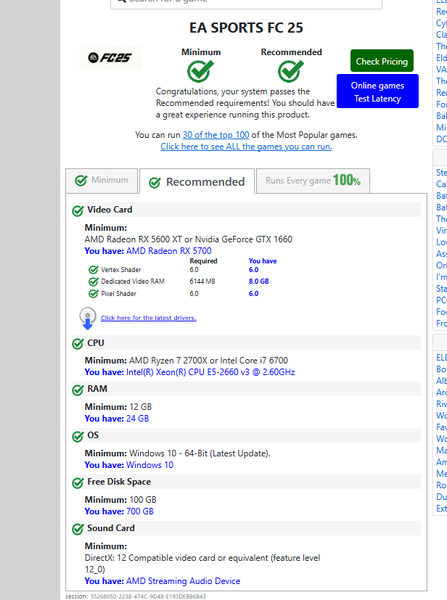Click the 'You have: 24 GB' RAM value
The height and width of the screenshot is (600, 447).
point(117,418)
